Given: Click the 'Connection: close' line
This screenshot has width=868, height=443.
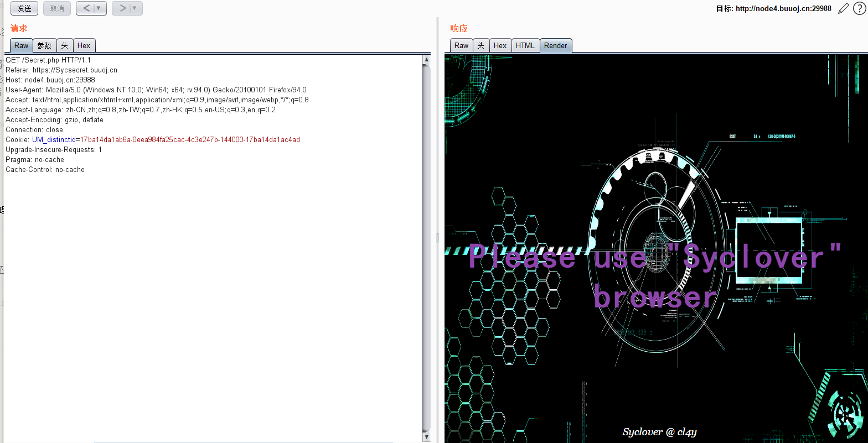Looking at the screenshot, I should click(x=34, y=129).
